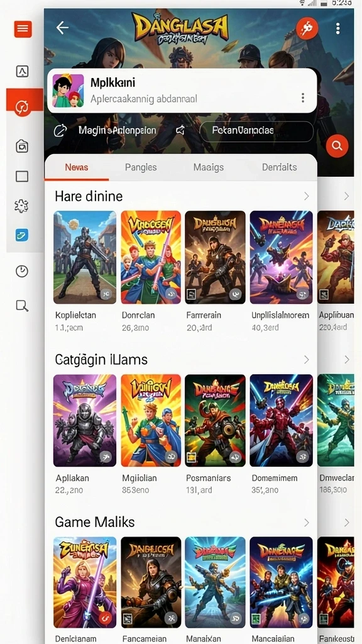The height and width of the screenshot is (644, 362).
Task: Open the header three-dot overflow menu
Action: pyautogui.click(x=337, y=28)
